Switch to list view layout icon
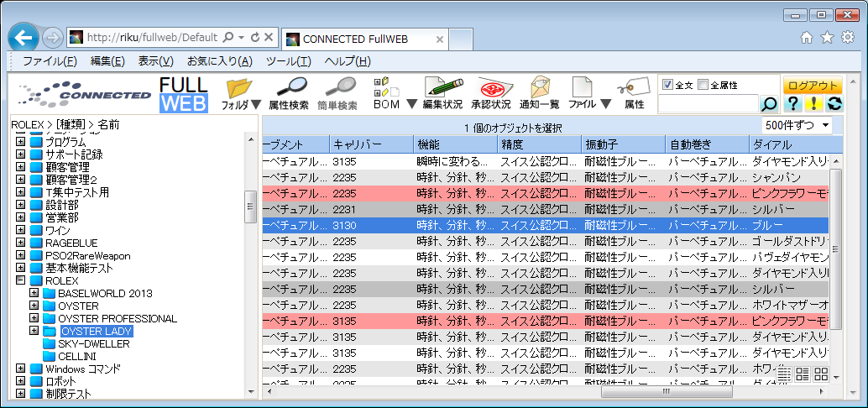 (784, 374)
